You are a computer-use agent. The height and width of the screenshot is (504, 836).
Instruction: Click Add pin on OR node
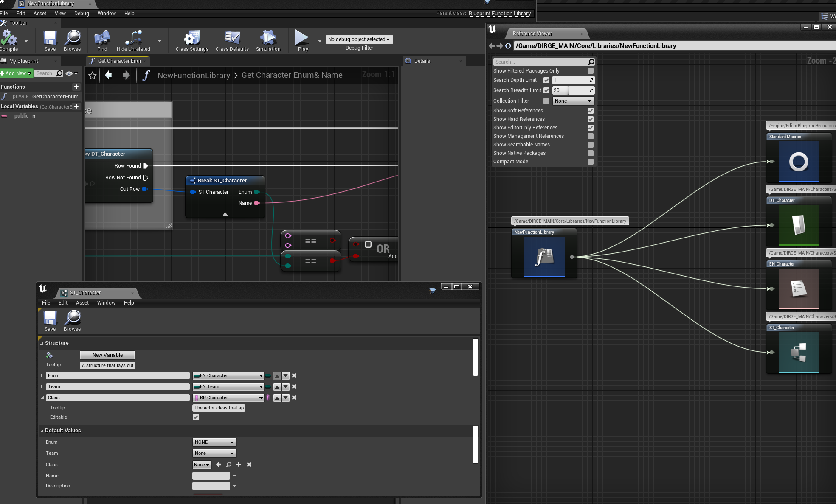(x=393, y=256)
